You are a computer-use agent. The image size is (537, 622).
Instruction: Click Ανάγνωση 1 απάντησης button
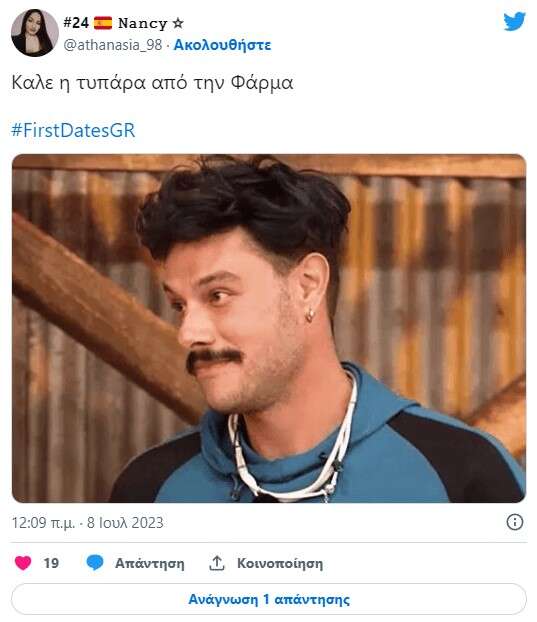269,599
